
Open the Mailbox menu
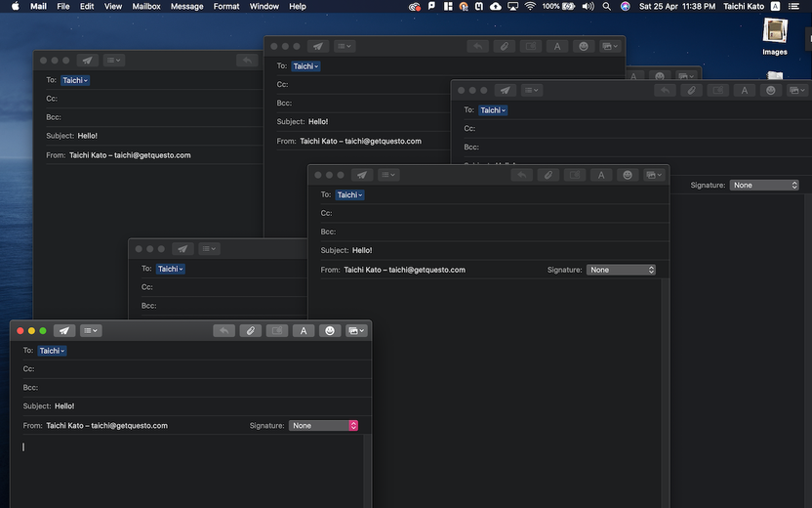(146, 6)
